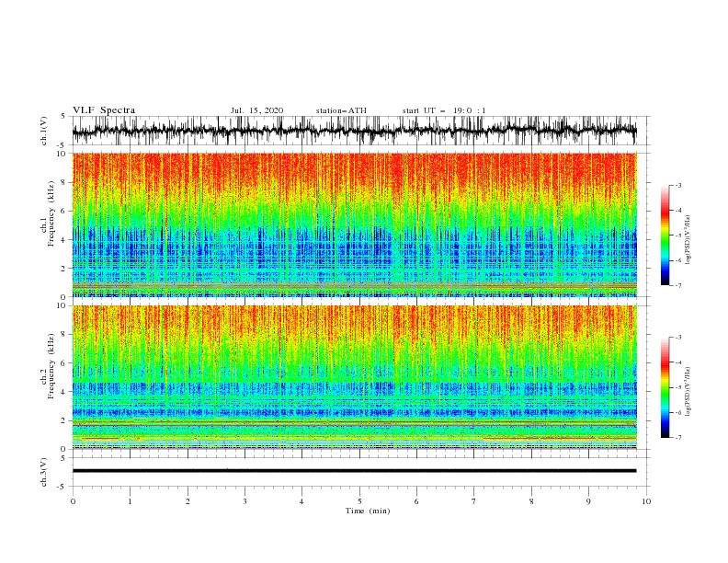Viewport: 728px width, 563px height.
Task: Click the "5" tick on the time axis
Action: coord(359,501)
